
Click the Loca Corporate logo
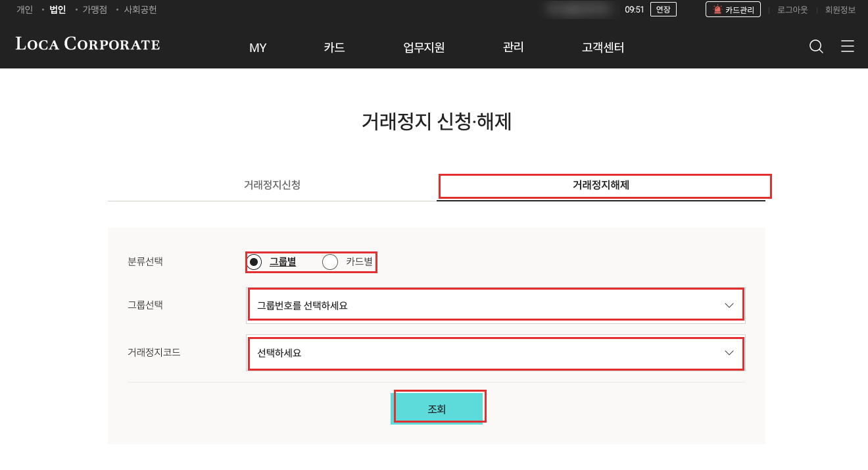tap(88, 44)
